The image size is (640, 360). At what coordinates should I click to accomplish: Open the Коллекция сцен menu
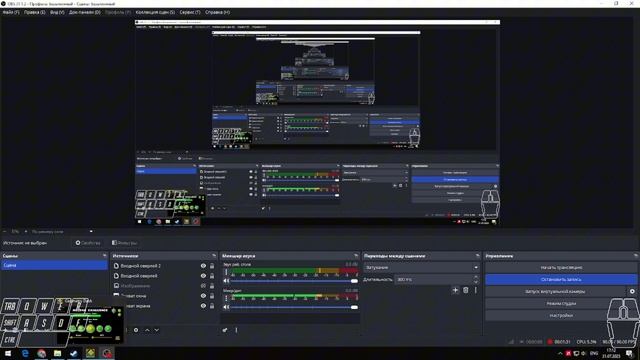155,12
